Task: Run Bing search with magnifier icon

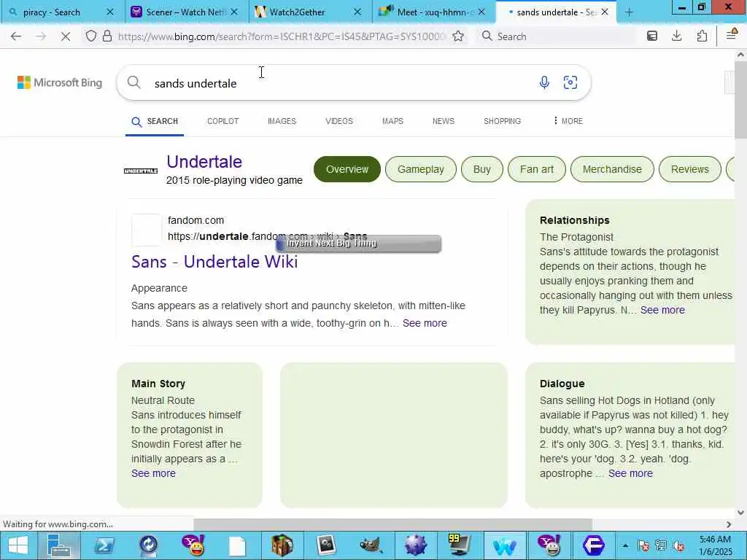Action: 134,82
